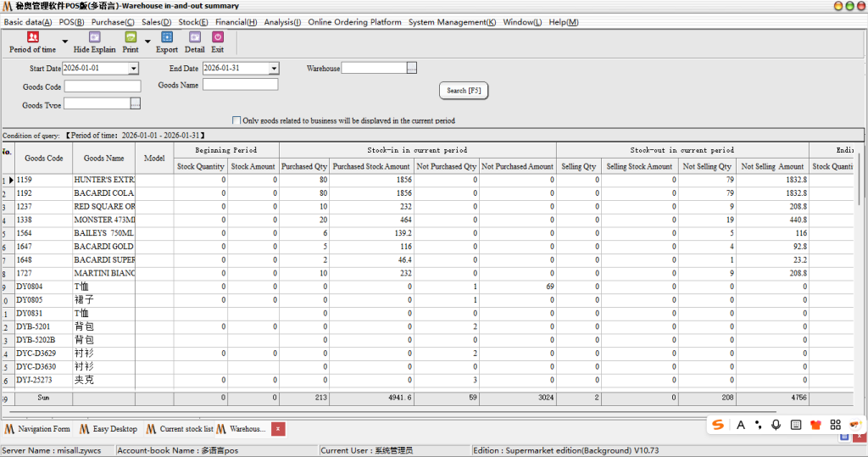Open the System Management menu

[452, 22]
